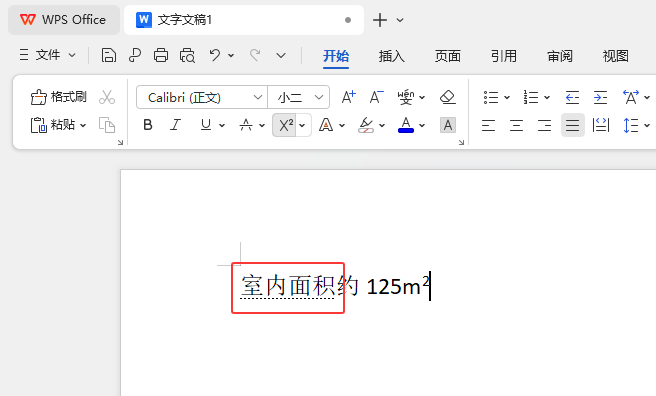Toggle Justify alignment

point(573,125)
